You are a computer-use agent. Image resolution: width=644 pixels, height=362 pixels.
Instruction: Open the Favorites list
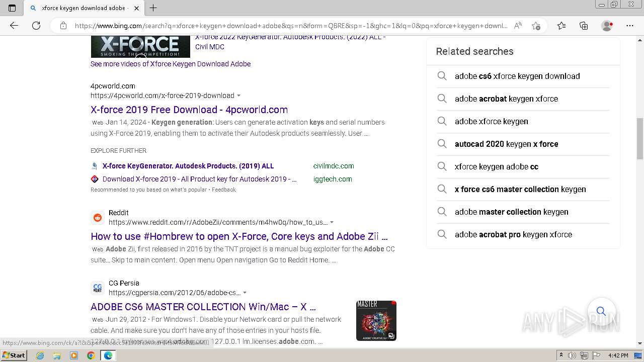(561, 26)
